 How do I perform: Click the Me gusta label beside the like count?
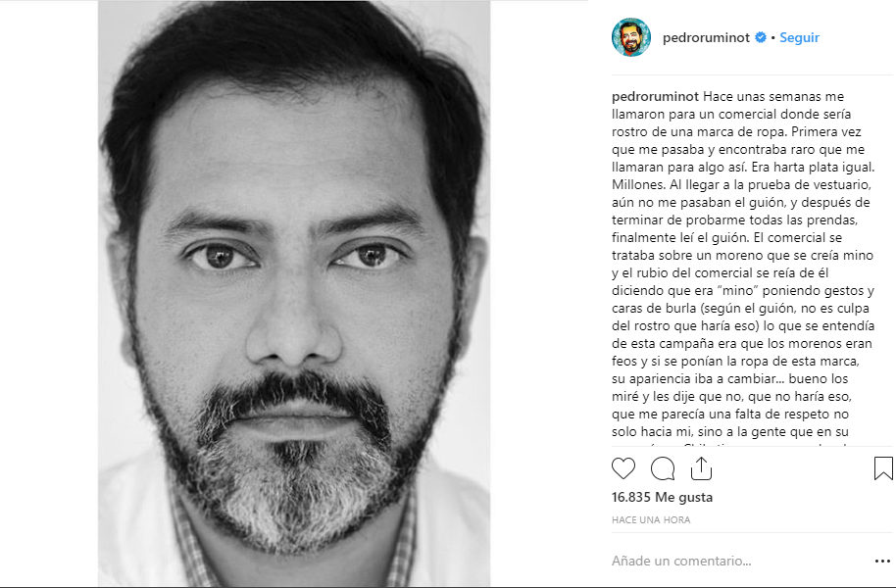point(684,497)
